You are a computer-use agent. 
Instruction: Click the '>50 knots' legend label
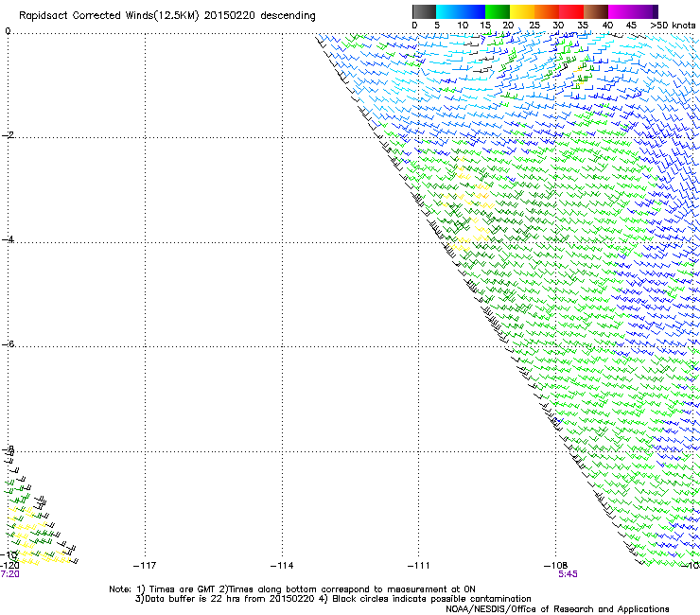tap(673, 26)
